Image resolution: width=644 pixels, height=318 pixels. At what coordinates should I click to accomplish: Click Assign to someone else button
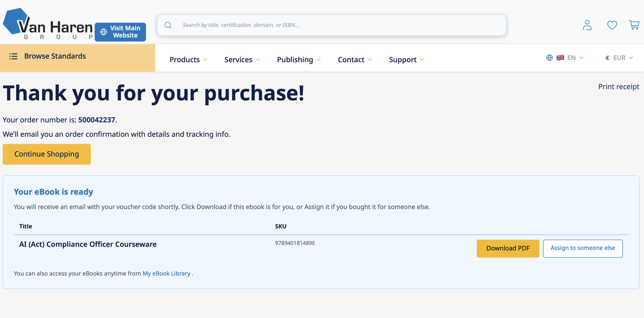point(583,248)
